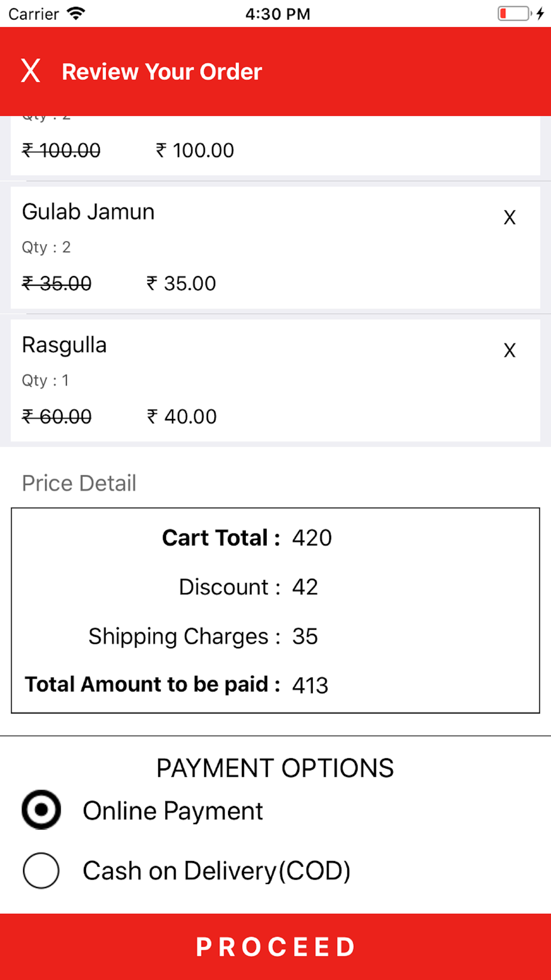551x980 pixels.
Task: Remove Gulab Jamun from the order
Action: (x=510, y=217)
